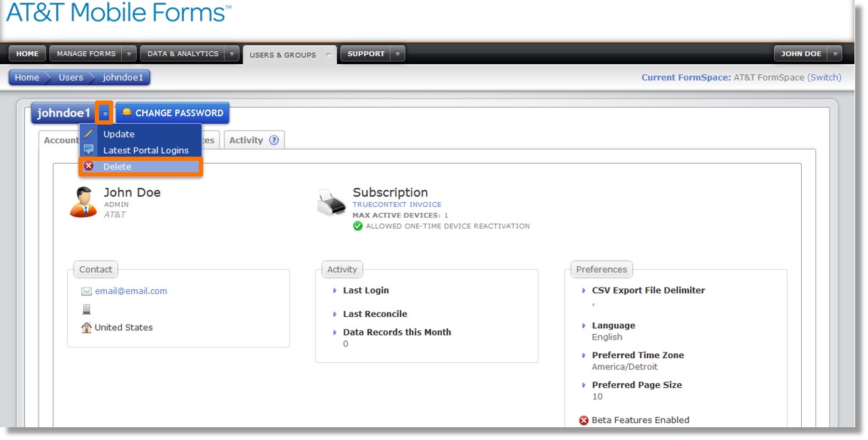
Task: Click johndoe1 in the breadcrumb
Action: (x=123, y=78)
